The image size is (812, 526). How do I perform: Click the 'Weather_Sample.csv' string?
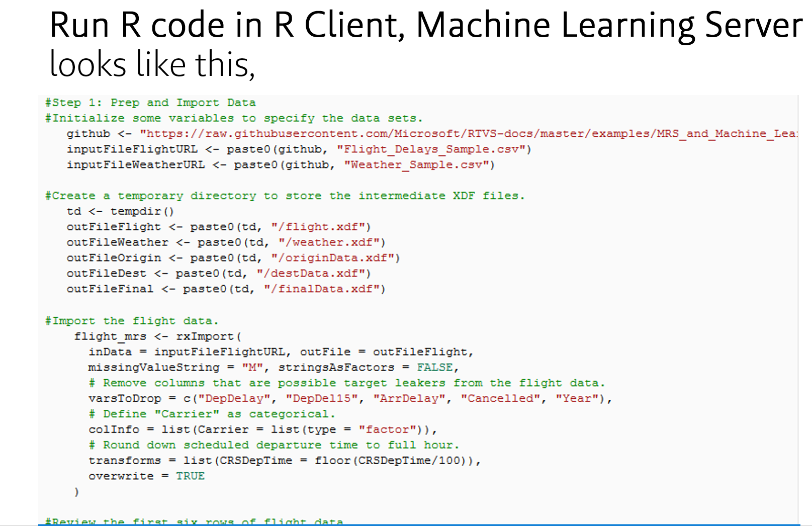click(x=417, y=165)
